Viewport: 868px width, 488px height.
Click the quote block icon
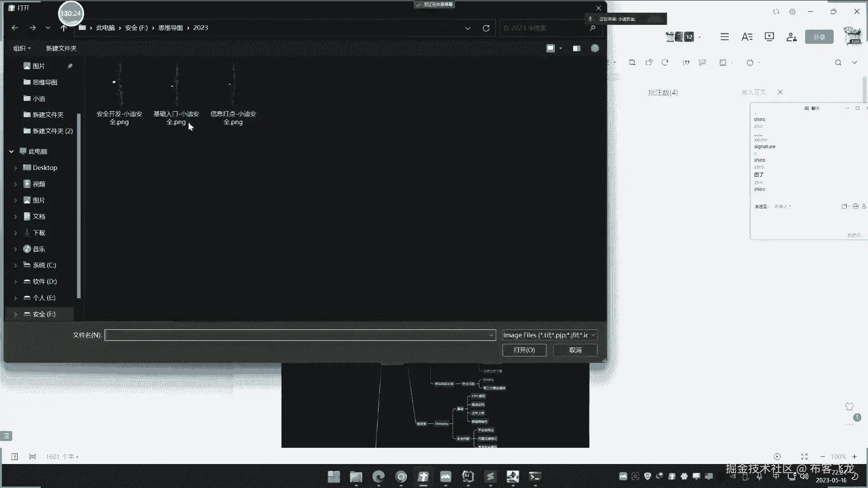pyautogui.click(x=686, y=62)
